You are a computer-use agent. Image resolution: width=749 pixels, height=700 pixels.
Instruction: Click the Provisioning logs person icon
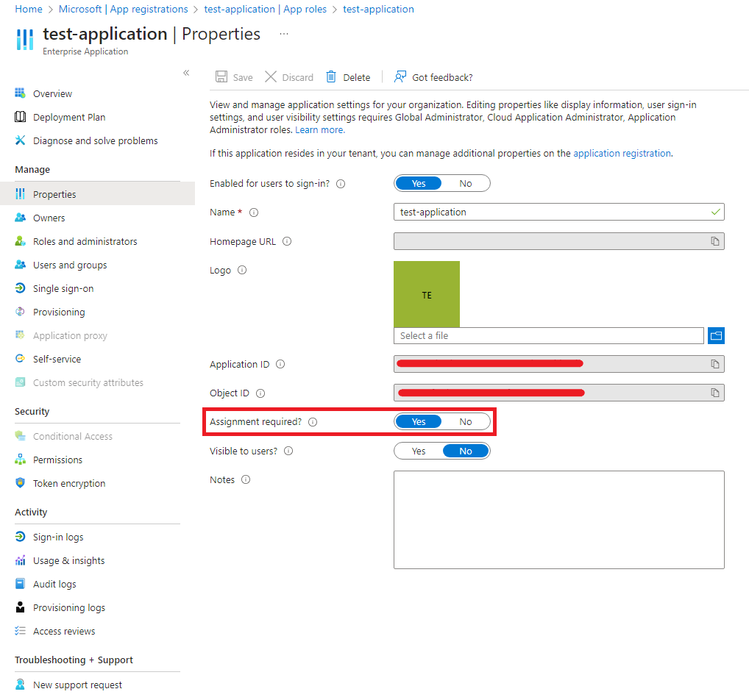pos(20,607)
